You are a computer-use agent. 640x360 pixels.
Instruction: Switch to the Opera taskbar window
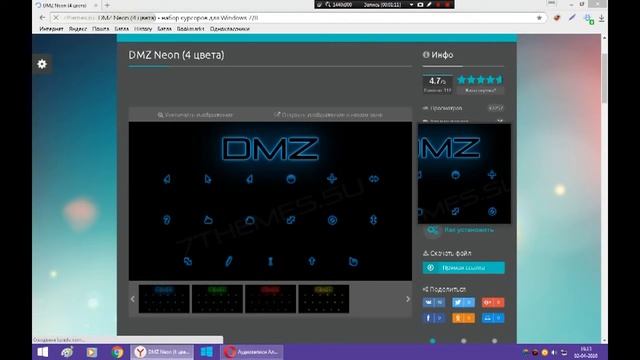point(252,352)
